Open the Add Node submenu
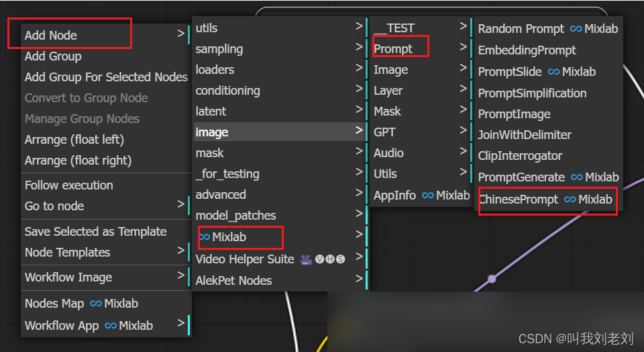Screen dimensions: 644x352 106,35
